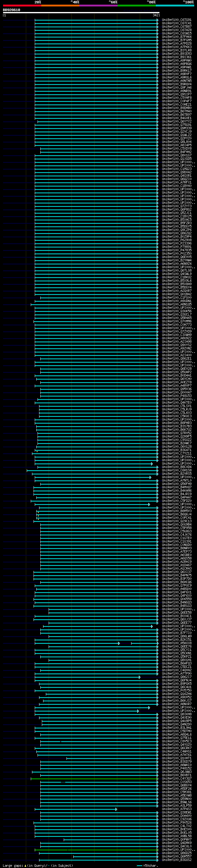This screenshot has width=197, height=868.
Task: Select hit label UniRef100_Q56FH9
Action: (x=176, y=484)
